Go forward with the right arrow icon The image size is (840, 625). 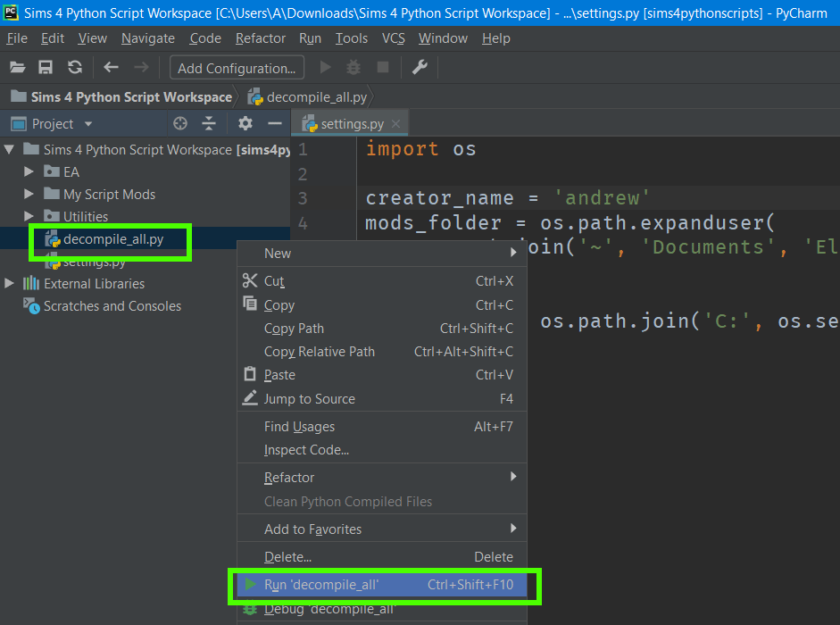tap(141, 67)
